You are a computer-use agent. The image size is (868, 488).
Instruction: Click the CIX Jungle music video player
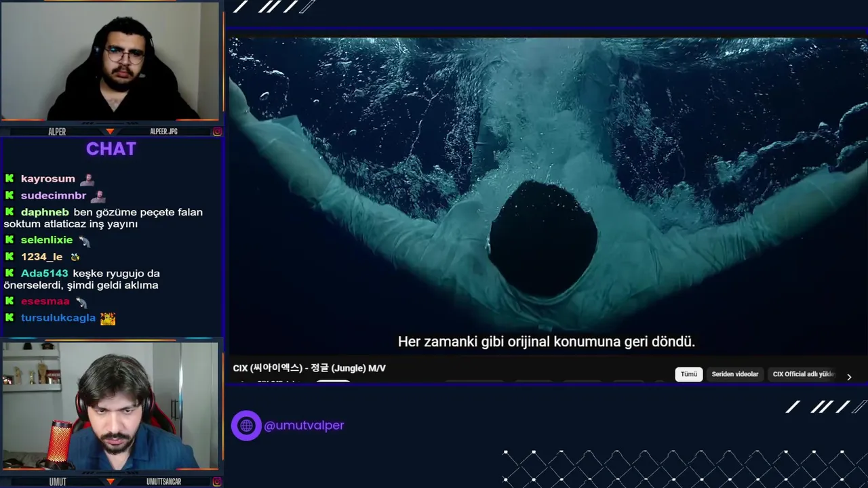pyautogui.click(x=547, y=197)
